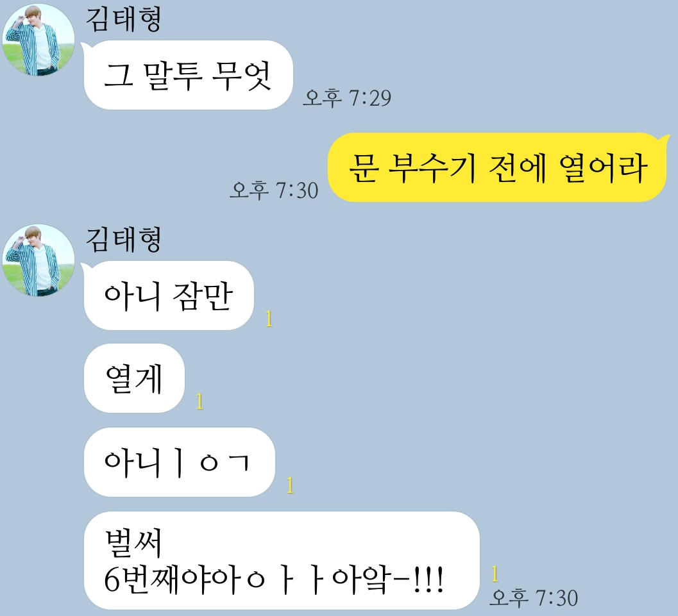Click the 오후 7:29 timestamp
Viewport: 678px width, 616px height.
click(x=347, y=98)
